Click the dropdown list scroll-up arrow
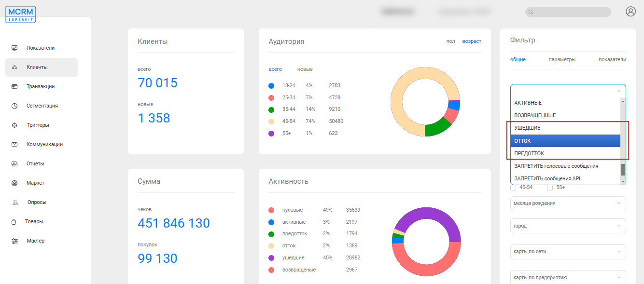This screenshot has width=644, height=284. pyautogui.click(x=623, y=101)
